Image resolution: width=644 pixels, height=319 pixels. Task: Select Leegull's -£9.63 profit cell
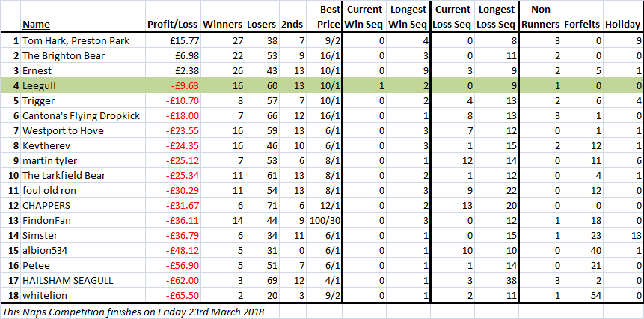coord(185,86)
